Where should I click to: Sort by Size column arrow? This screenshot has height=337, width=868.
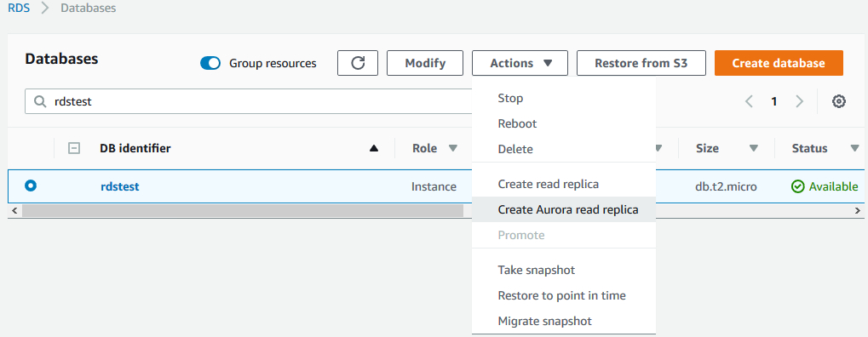753,148
